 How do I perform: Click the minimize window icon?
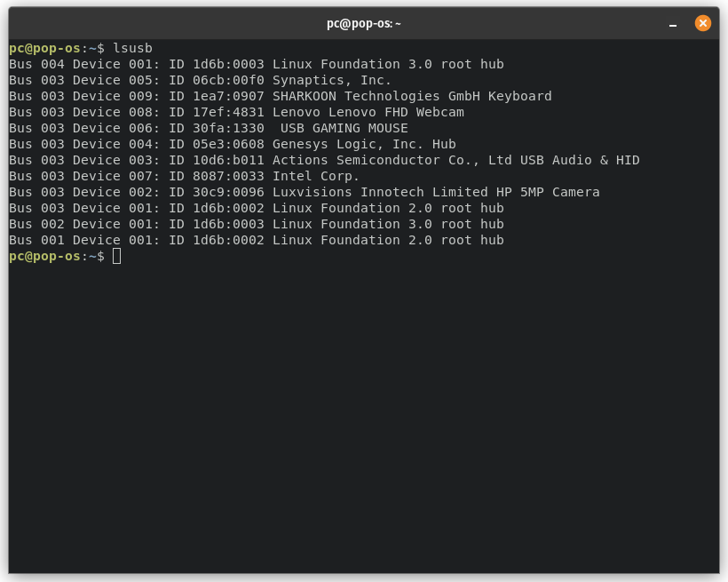tap(675, 24)
